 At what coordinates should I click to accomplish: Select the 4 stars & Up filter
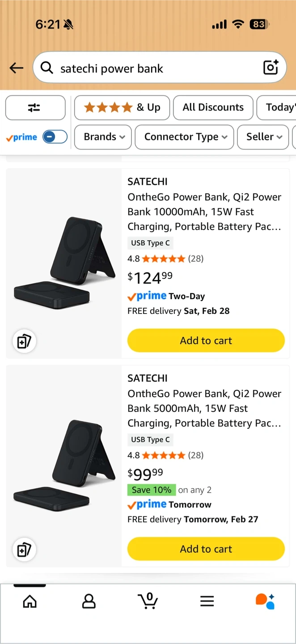click(x=122, y=107)
